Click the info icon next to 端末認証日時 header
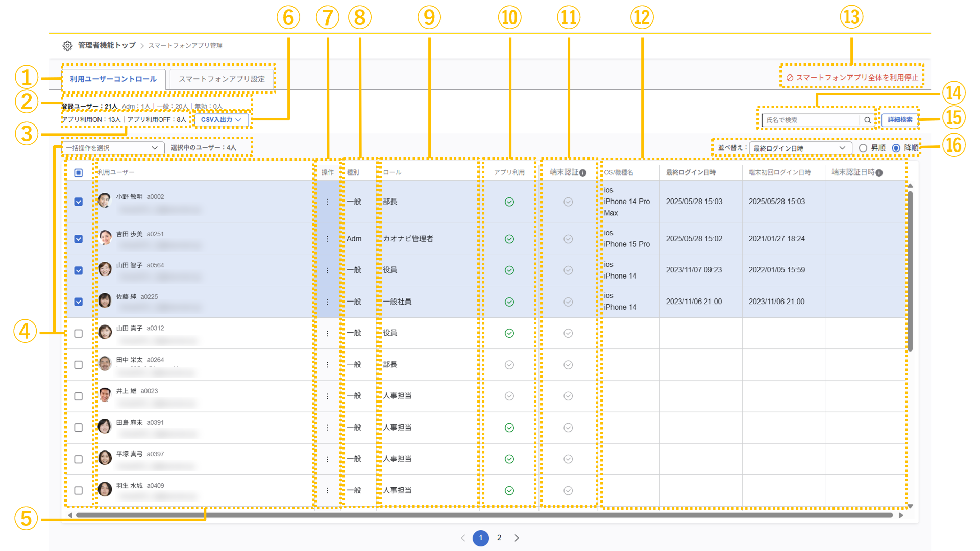Image resolution: width=980 pixels, height=551 pixels. coord(879,172)
